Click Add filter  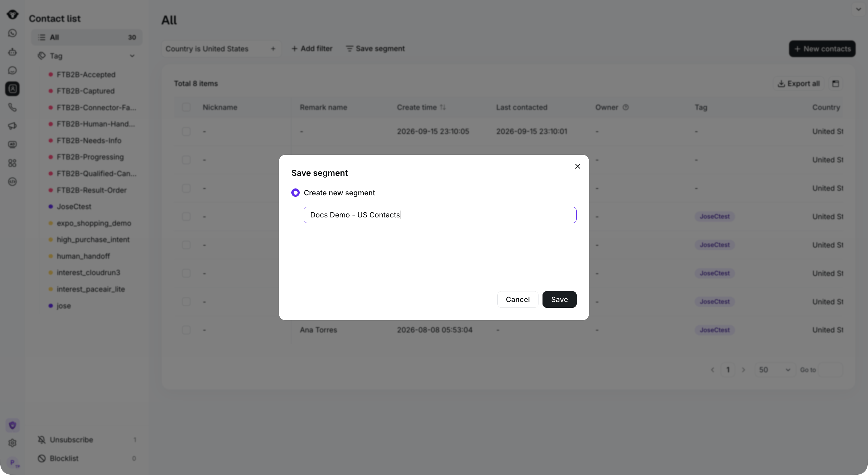tap(312, 49)
